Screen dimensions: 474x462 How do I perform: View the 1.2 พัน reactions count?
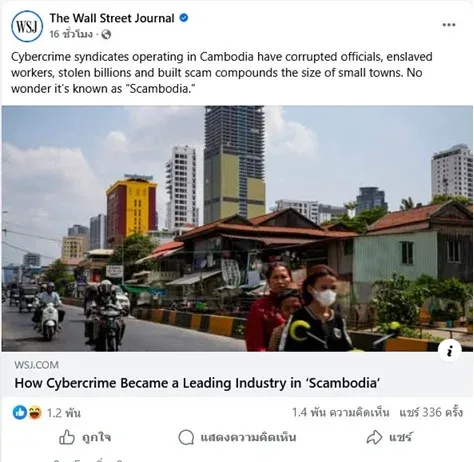tap(64, 413)
